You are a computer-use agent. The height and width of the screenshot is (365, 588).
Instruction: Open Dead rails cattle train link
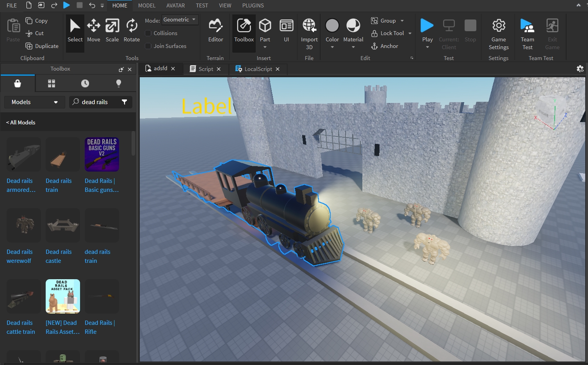[x=21, y=327]
